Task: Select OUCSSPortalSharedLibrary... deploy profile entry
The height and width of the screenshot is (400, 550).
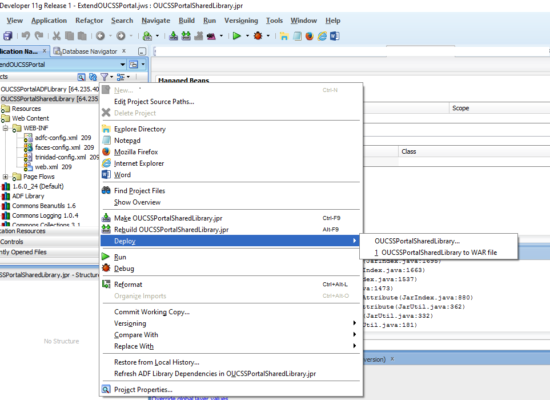Action: tap(417, 241)
